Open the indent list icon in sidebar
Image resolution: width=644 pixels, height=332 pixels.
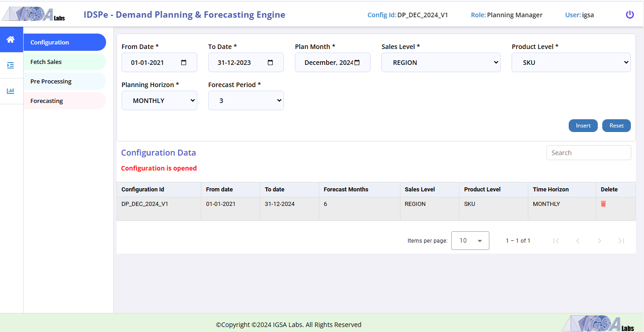pyautogui.click(x=10, y=65)
